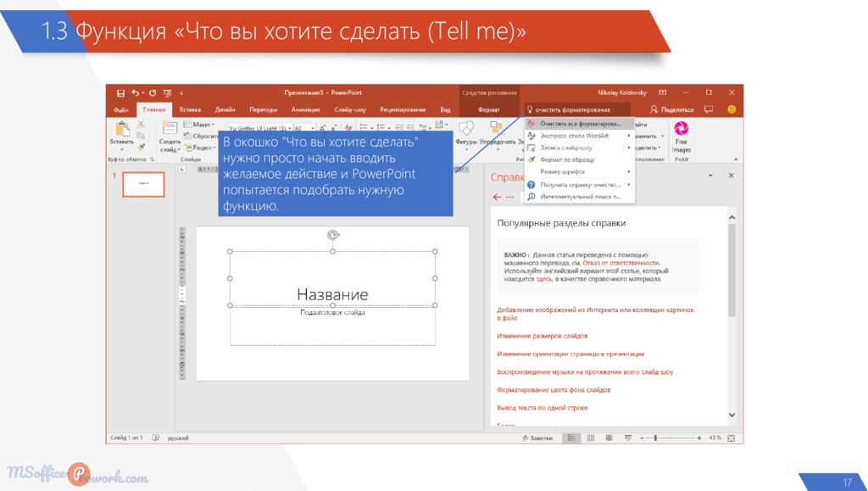Open the Анимация ribbon tab
This screenshot has height=491, width=868.
pos(305,109)
